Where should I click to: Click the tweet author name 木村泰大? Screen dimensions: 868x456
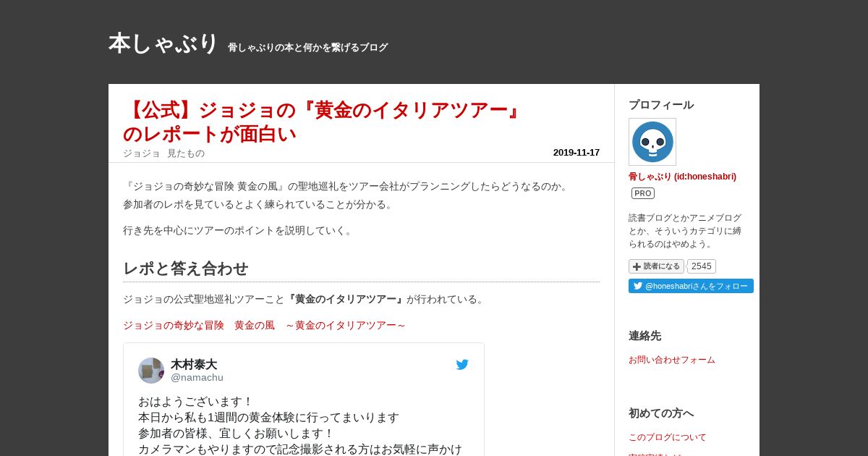[x=194, y=365]
